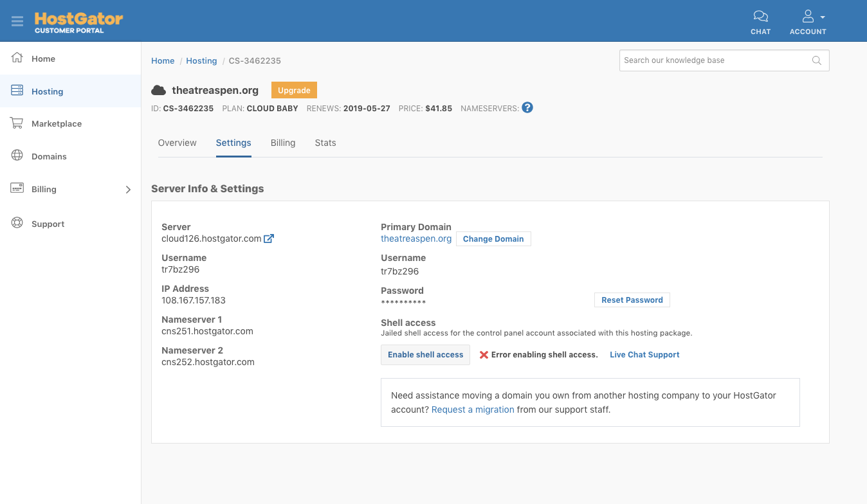Click the Home house icon in sidebar

point(17,58)
